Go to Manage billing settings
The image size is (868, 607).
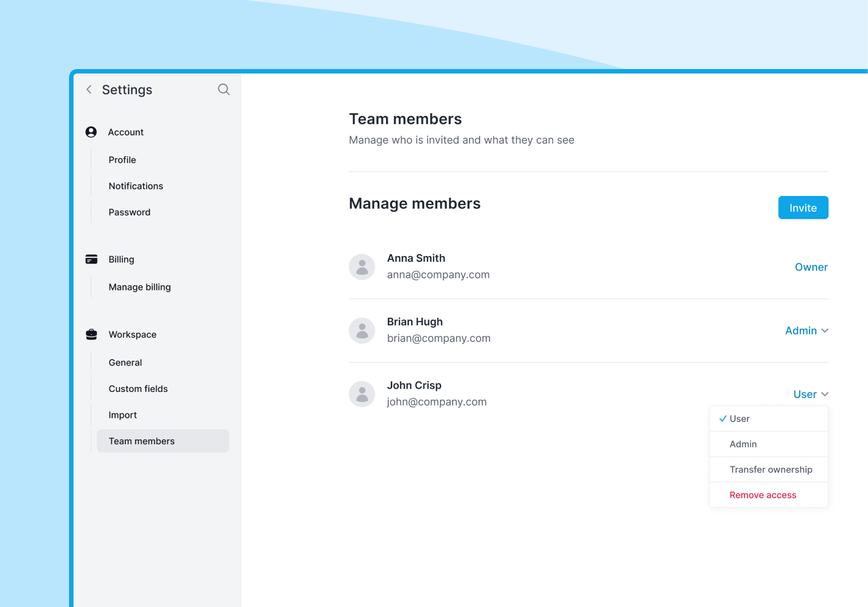point(140,287)
